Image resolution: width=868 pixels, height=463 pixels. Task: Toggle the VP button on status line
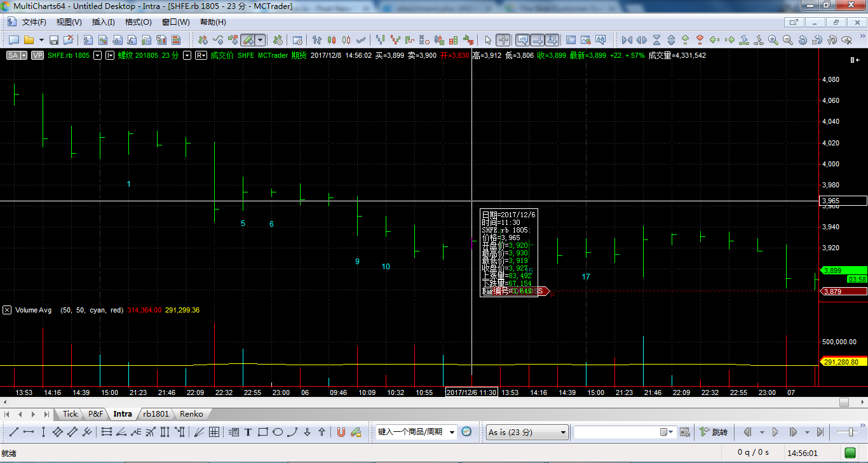pos(37,55)
